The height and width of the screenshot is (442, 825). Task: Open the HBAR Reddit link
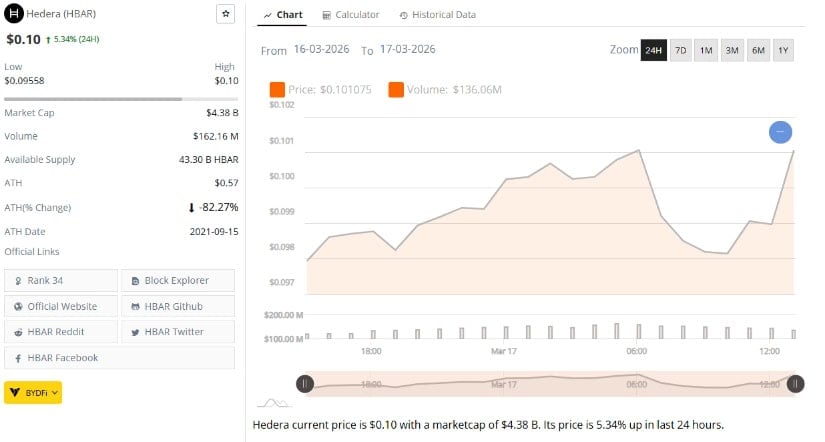coord(60,331)
